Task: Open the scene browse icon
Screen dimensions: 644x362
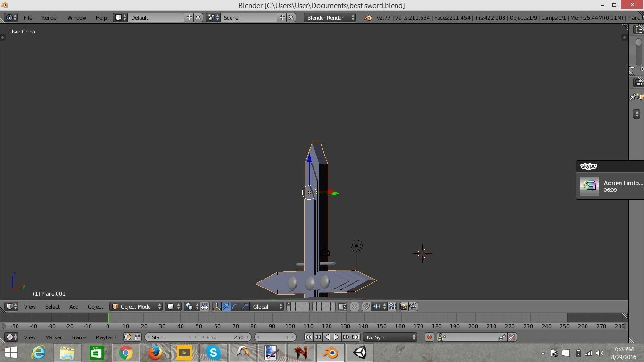Action: (x=213, y=17)
